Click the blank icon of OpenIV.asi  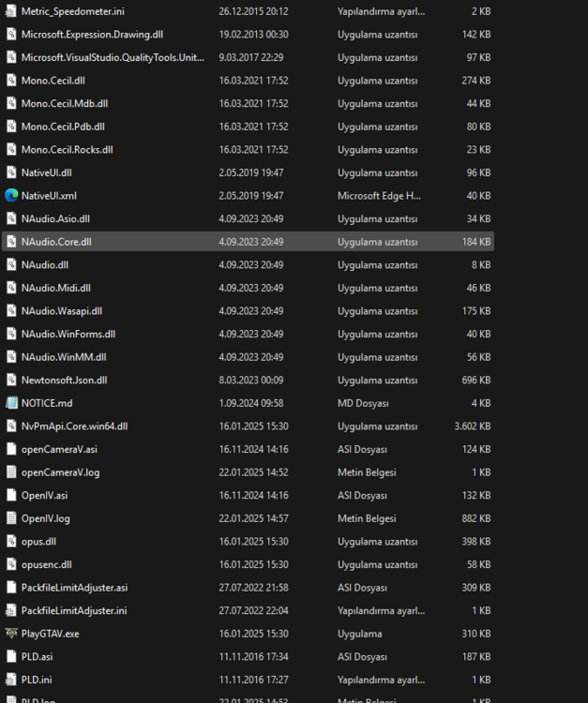[11, 496]
